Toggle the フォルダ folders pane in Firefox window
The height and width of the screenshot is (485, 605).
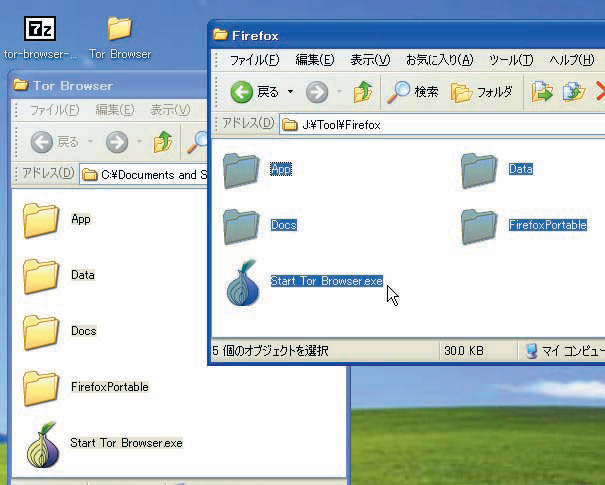point(482,92)
